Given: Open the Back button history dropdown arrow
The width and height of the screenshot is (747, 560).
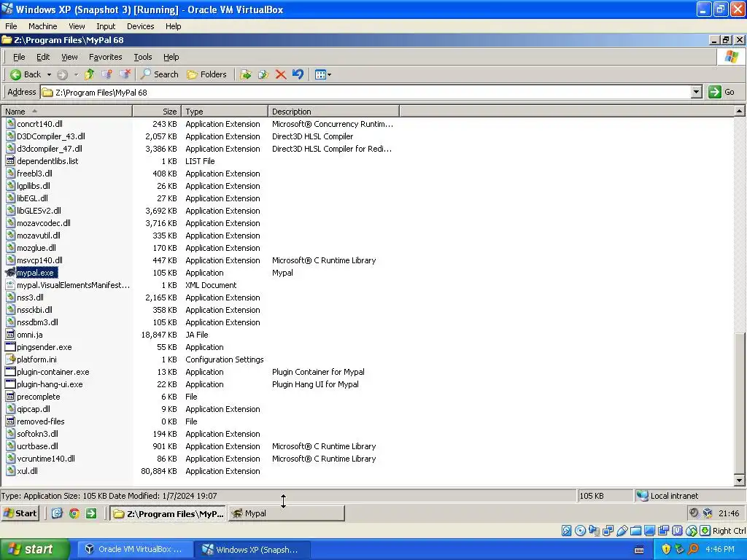Looking at the screenshot, I should tap(49, 75).
